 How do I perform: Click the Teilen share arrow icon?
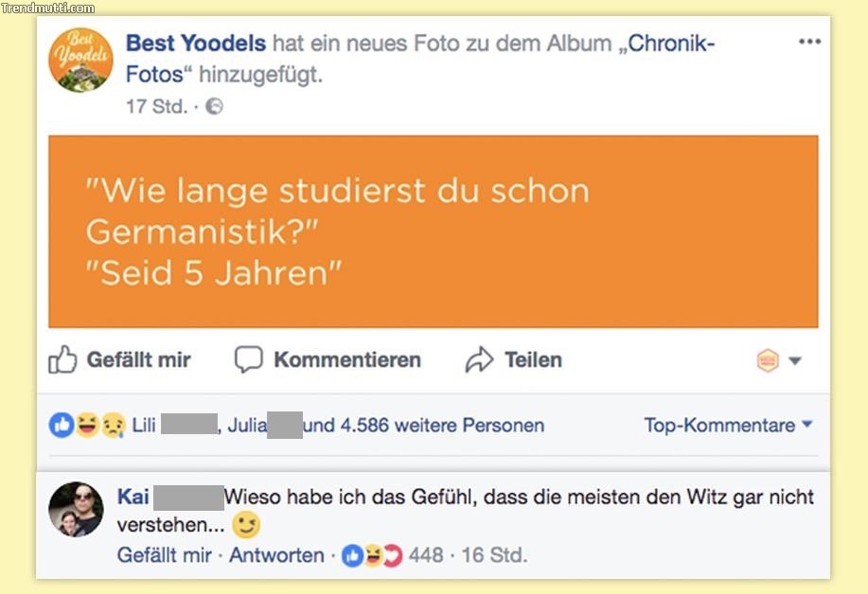(480, 360)
